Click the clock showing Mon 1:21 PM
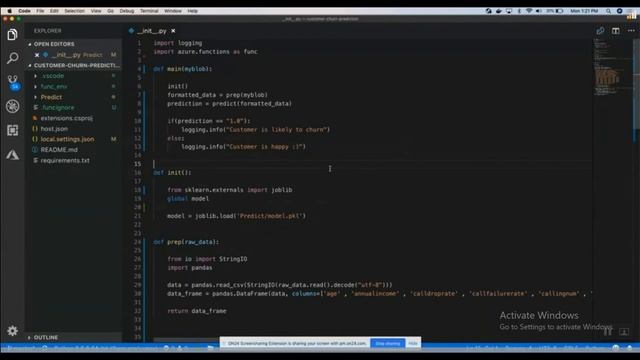The height and width of the screenshot is (360, 640). [x=584, y=11]
